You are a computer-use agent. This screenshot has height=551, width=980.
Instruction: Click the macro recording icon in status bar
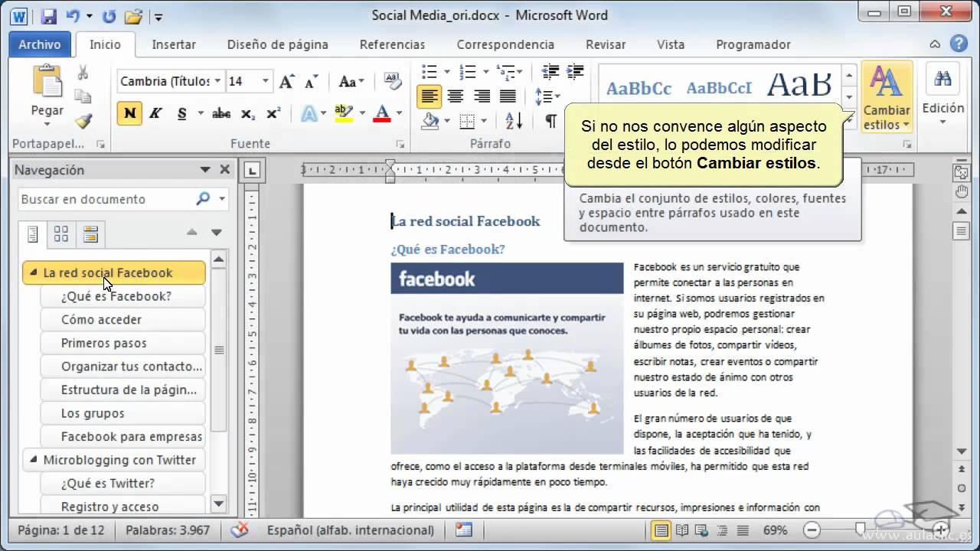click(x=463, y=530)
